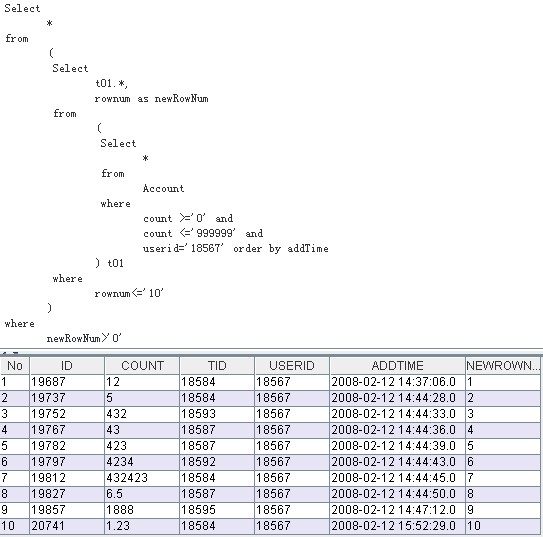Viewport: 543px width, 537px height.
Task: Select TID cell 18593
Action: coord(217,414)
